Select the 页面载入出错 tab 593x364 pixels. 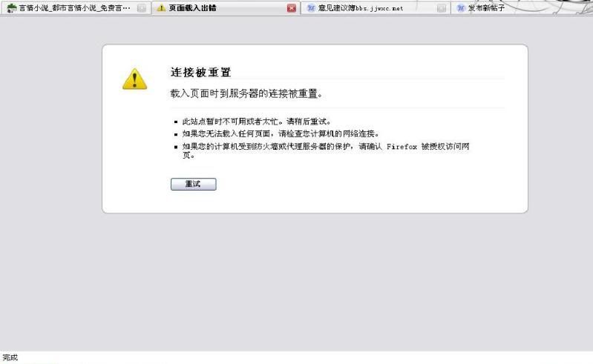[x=226, y=8]
